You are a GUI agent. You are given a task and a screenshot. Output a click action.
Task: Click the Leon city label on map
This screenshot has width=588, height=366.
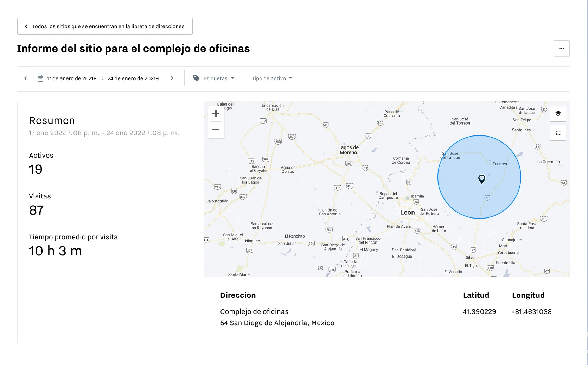(x=408, y=212)
